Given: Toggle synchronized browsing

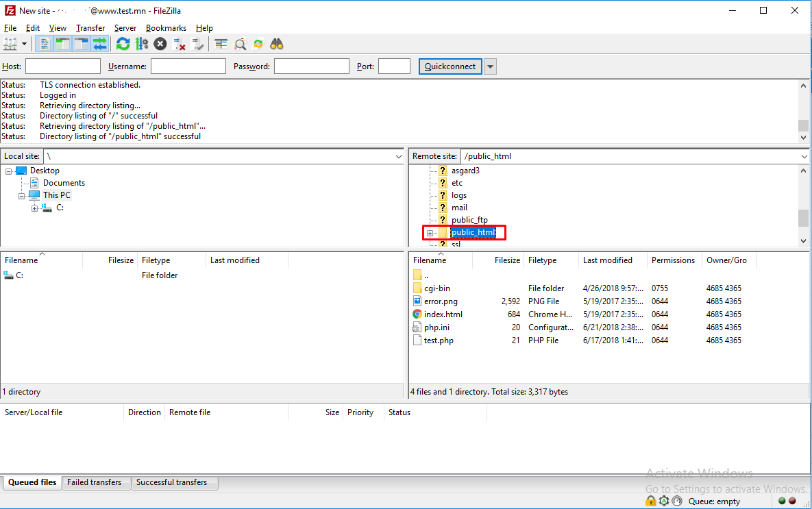Looking at the screenshot, I should pyautogui.click(x=258, y=45).
